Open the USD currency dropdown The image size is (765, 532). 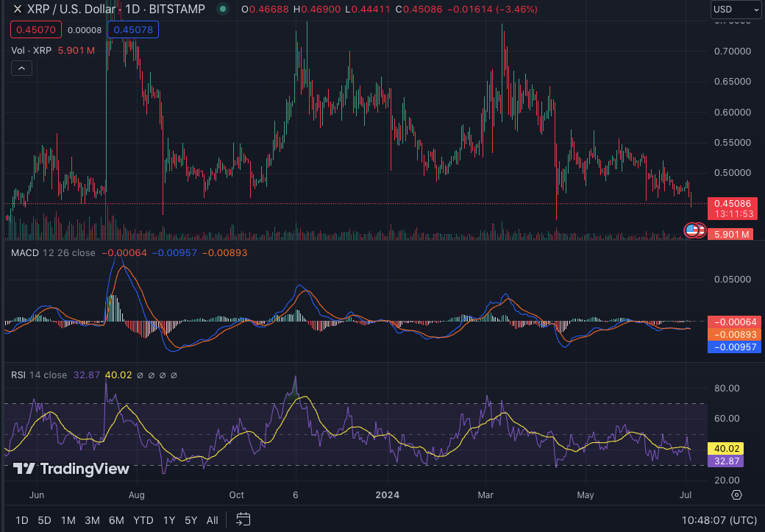736,10
